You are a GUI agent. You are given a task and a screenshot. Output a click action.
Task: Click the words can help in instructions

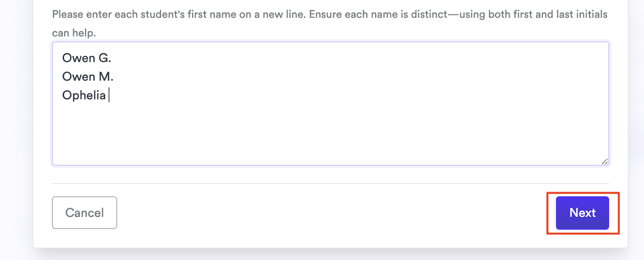[74, 33]
